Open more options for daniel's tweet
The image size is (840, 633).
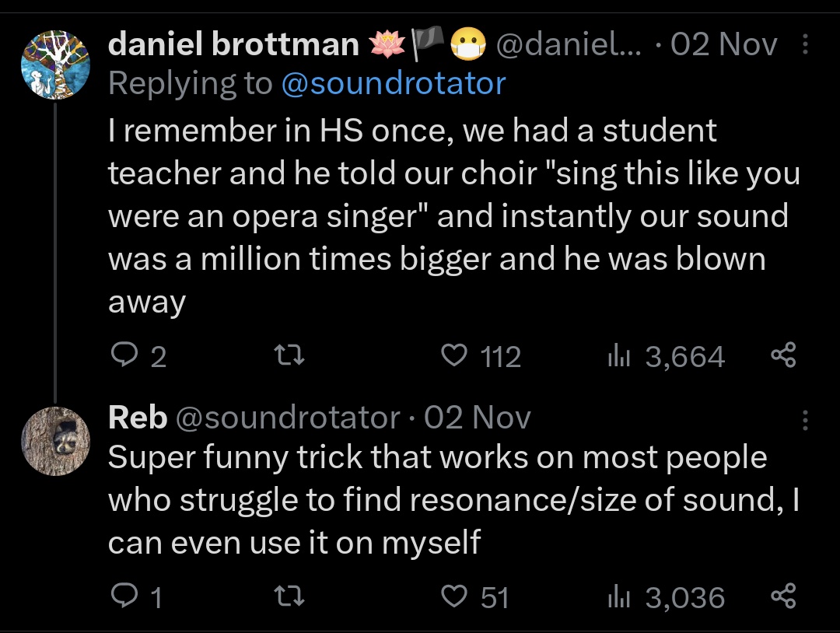[805, 46]
